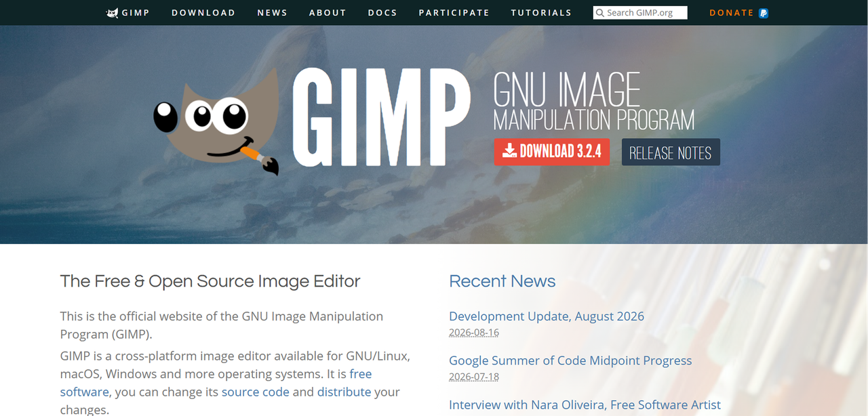Go to the Participate page
868x416 pixels.
[x=454, y=13]
